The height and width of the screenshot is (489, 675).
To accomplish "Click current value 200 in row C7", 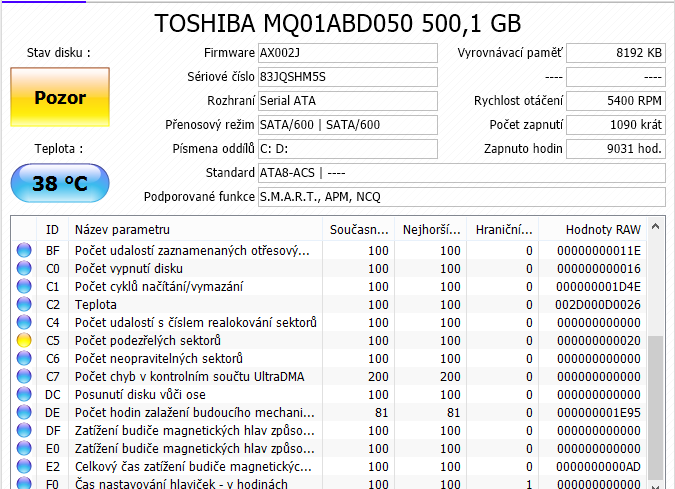I will click(378, 377).
